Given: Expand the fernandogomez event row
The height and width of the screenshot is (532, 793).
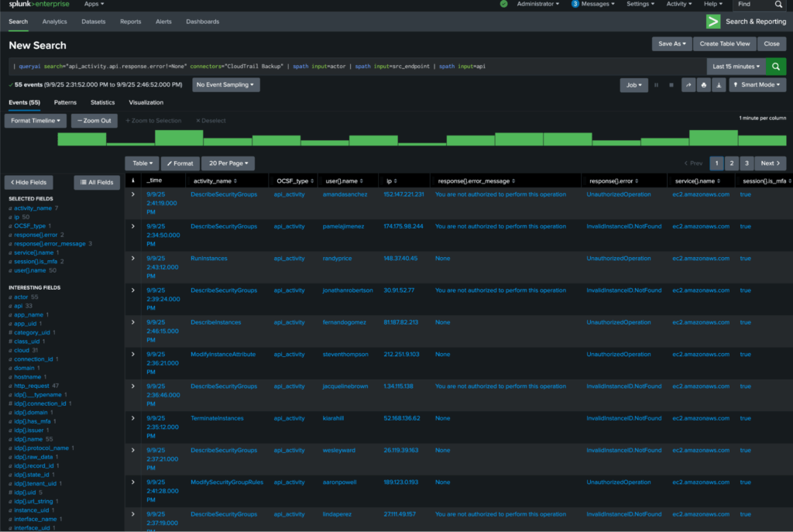Looking at the screenshot, I should coord(133,322).
